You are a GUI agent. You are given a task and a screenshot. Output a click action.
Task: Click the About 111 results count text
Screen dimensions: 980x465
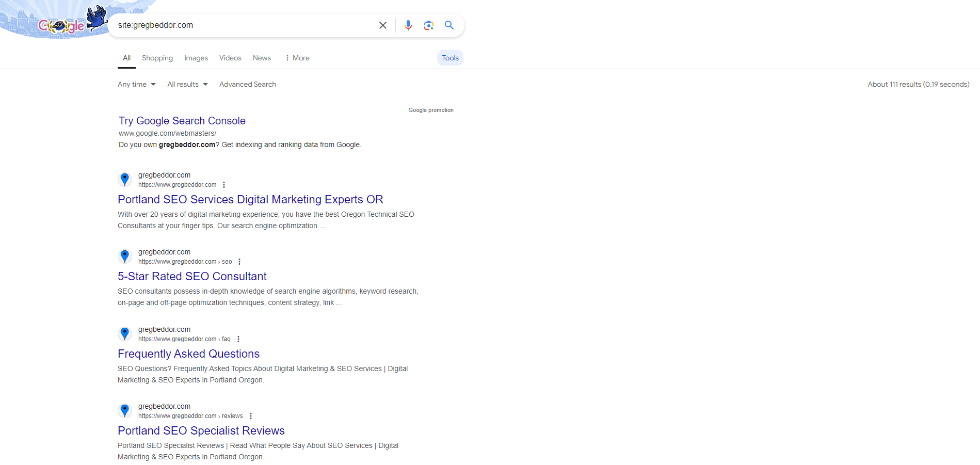(x=918, y=84)
